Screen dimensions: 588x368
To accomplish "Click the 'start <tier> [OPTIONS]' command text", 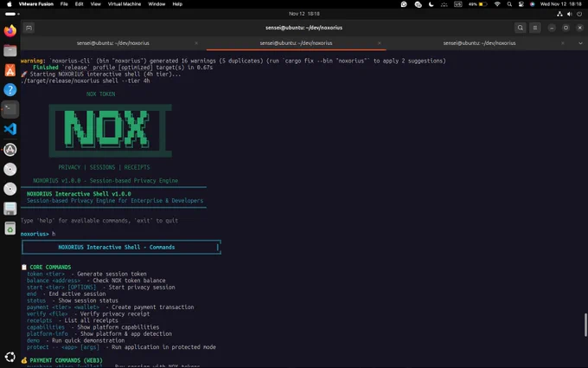I will (x=61, y=287).
